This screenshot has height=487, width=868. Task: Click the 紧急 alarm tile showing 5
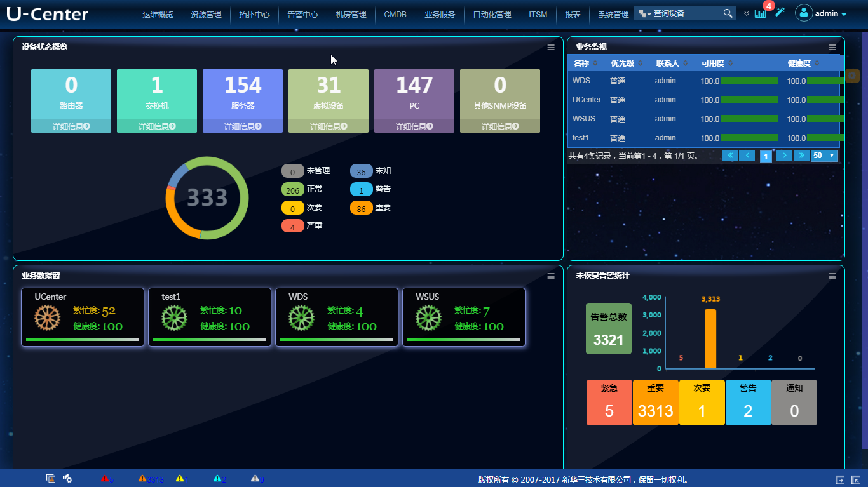point(609,403)
